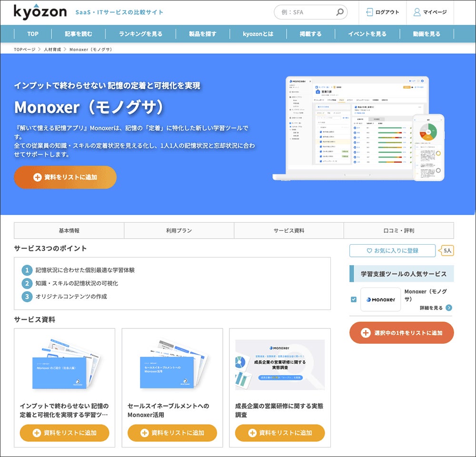Switch to サービス資料 tab
476x457 pixels.
pos(289,231)
